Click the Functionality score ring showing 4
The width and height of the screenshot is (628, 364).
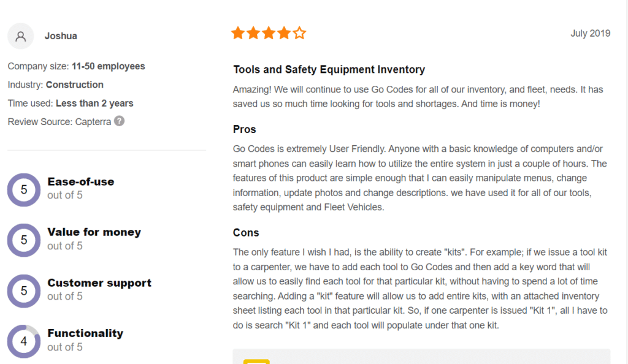(24, 341)
